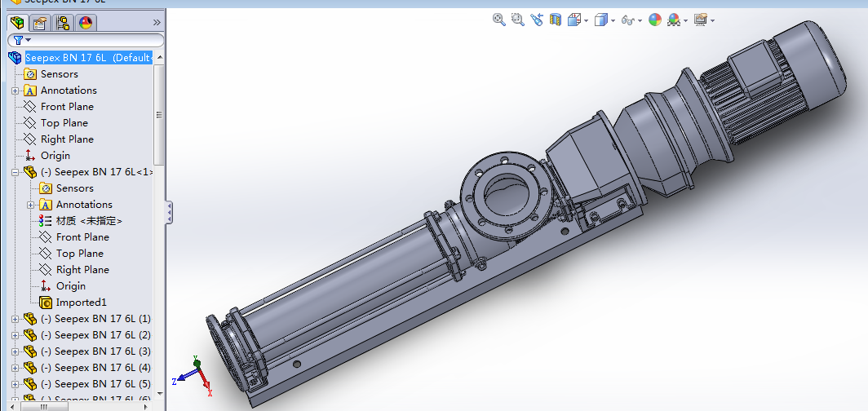Viewport: 868px width, 411px height.
Task: Select the 材质 <未指定> material item
Action: coord(89,221)
